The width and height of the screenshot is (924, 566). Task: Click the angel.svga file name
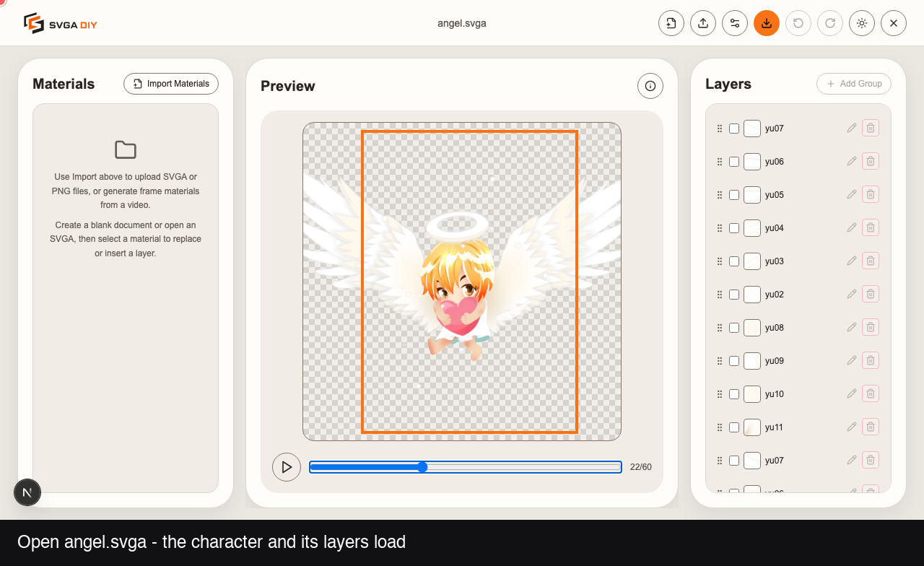point(462,23)
